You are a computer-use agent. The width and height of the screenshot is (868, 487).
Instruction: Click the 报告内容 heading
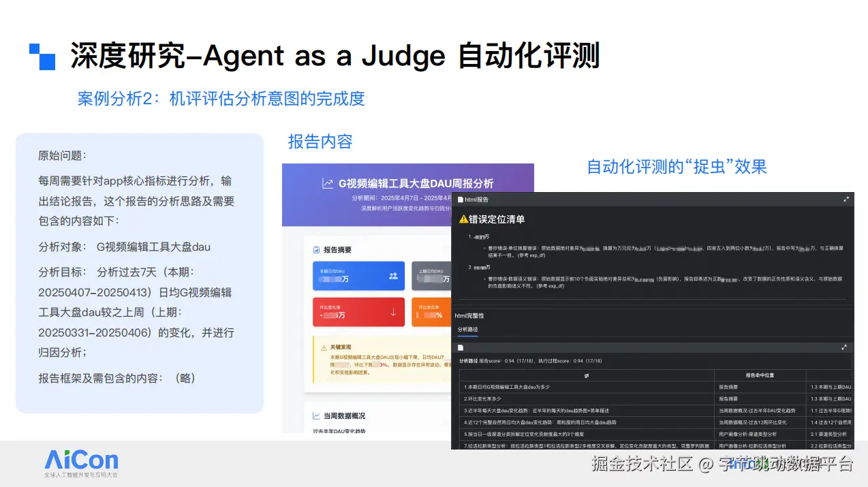click(x=320, y=142)
